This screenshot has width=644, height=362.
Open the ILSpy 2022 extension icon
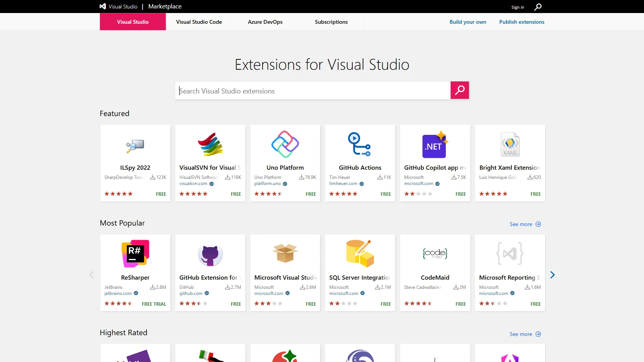tap(135, 146)
